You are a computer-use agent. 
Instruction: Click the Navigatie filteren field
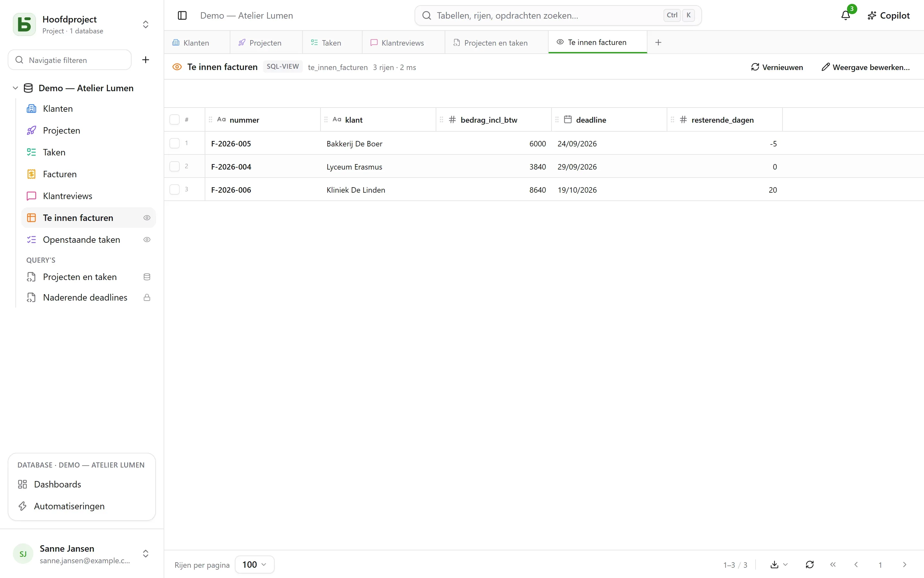(x=70, y=60)
